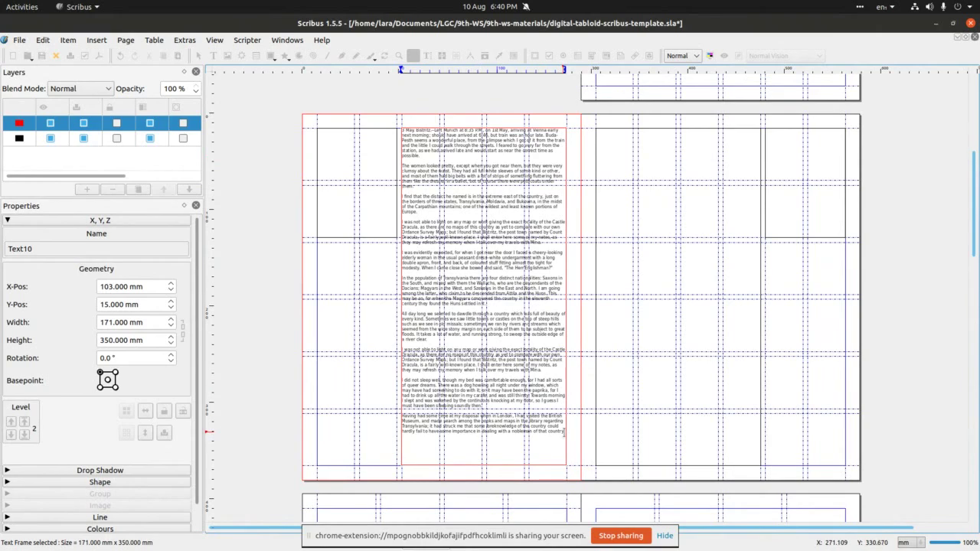Click the red layer colour swatch
This screenshot has height=551, width=980.
coord(19,122)
